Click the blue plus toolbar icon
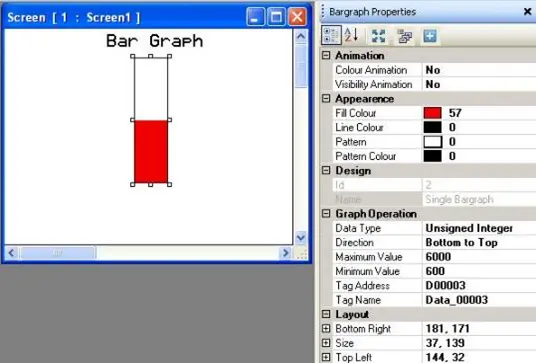This screenshot has height=363, width=536. tap(430, 36)
